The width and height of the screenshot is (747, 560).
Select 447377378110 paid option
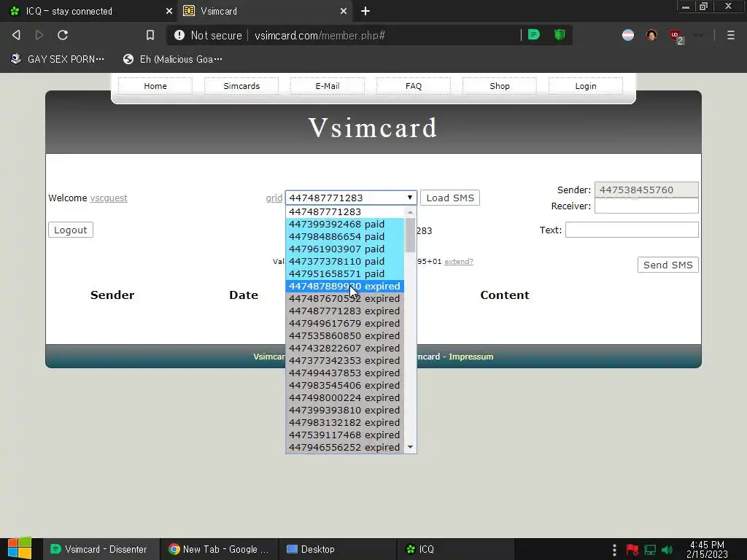click(x=345, y=262)
